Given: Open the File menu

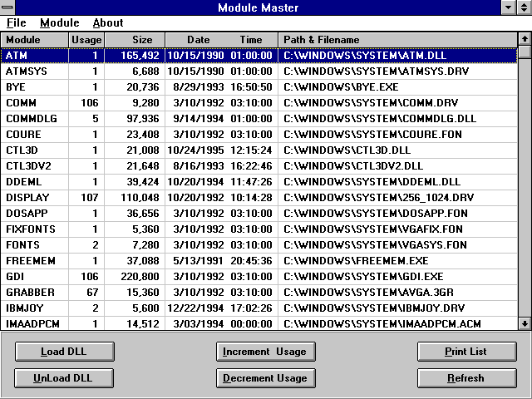Looking at the screenshot, I should pos(17,23).
